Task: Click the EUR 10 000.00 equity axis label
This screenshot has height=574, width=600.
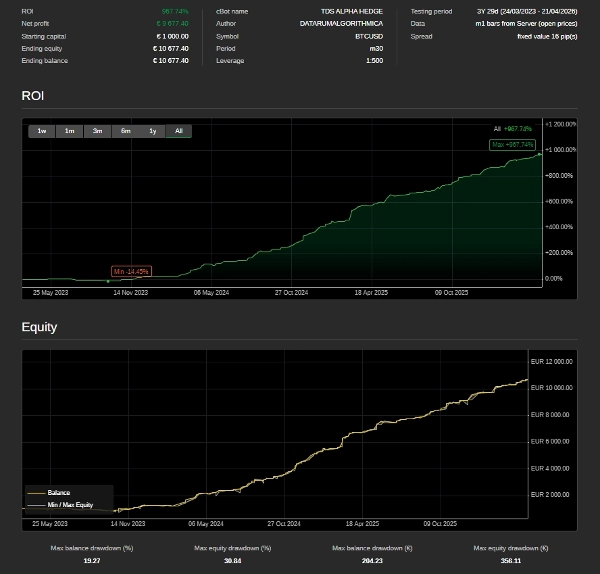Action: [x=552, y=388]
